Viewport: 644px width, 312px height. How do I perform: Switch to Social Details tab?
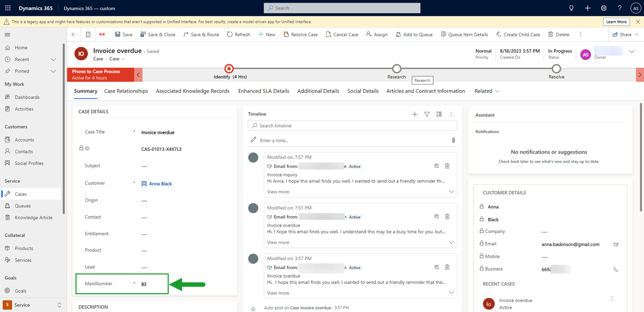coord(363,91)
